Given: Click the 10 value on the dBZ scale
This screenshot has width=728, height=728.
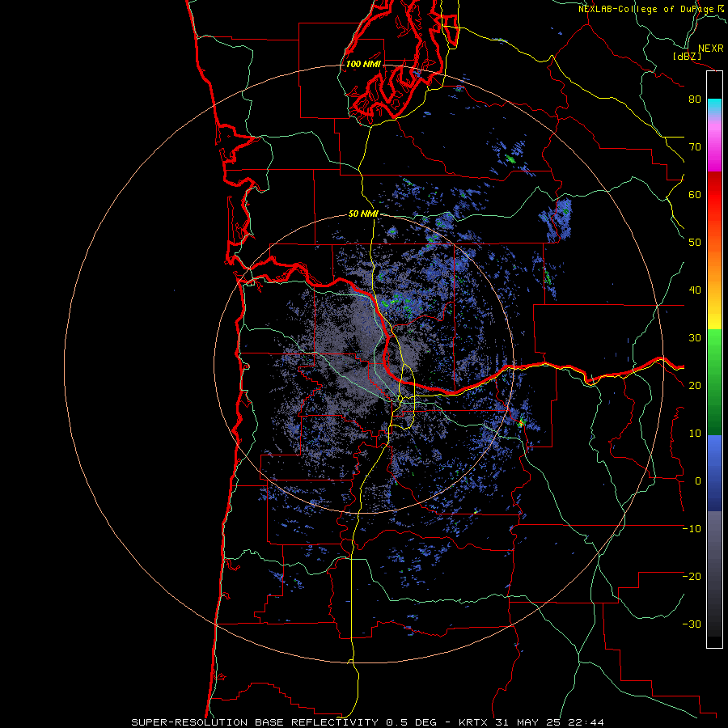Looking at the screenshot, I should tap(695, 434).
